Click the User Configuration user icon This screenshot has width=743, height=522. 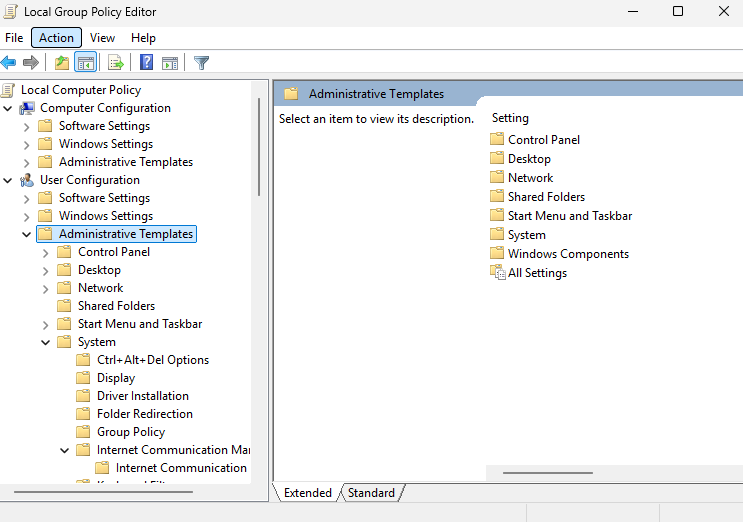coord(27,180)
